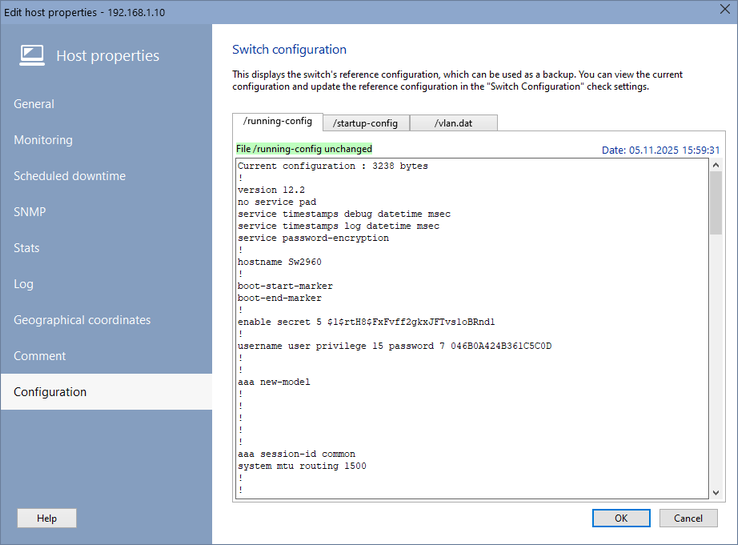Click the 'aaa session-id common' line
The height and width of the screenshot is (545, 738).
(297, 454)
